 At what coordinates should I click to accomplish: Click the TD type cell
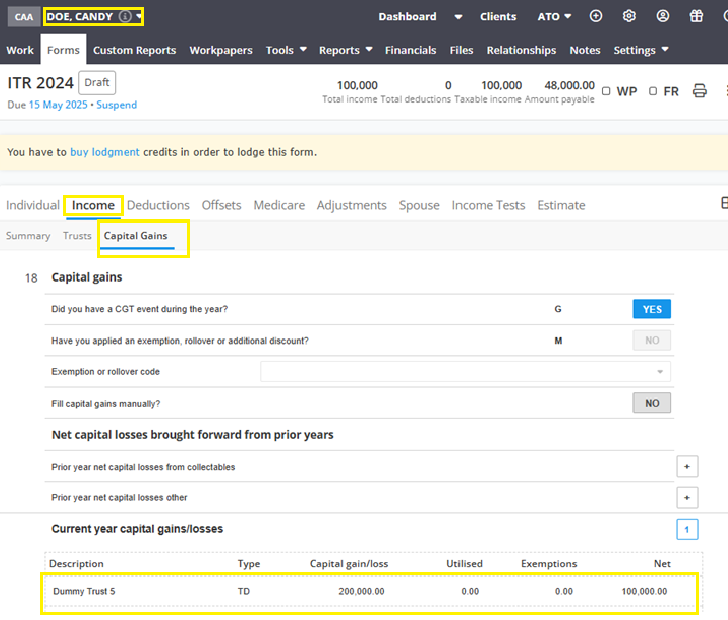pos(244,592)
